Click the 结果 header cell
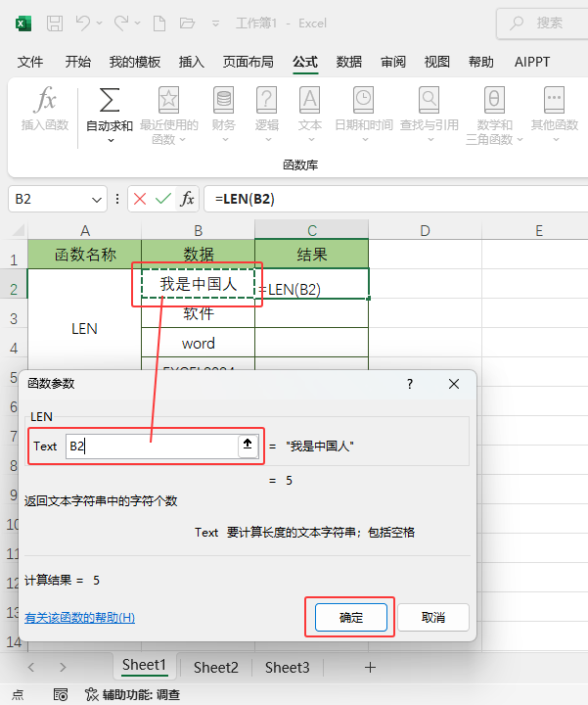Screen dimensions: 588x705 coord(312,255)
